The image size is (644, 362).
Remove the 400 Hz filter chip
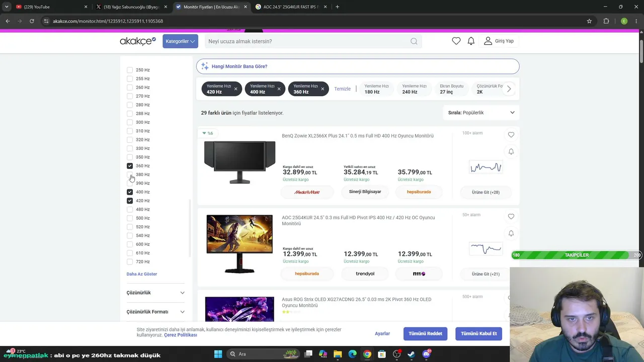click(279, 89)
